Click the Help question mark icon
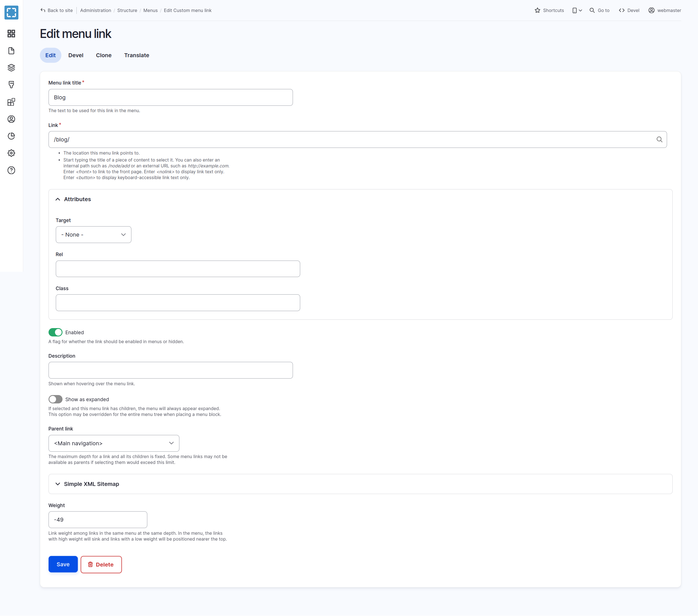Viewport: 698px width, 616px height. coord(11,170)
